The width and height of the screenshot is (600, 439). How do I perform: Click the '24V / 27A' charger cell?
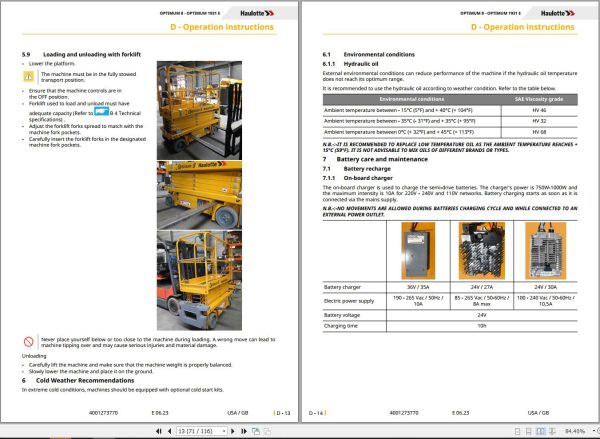[482, 287]
